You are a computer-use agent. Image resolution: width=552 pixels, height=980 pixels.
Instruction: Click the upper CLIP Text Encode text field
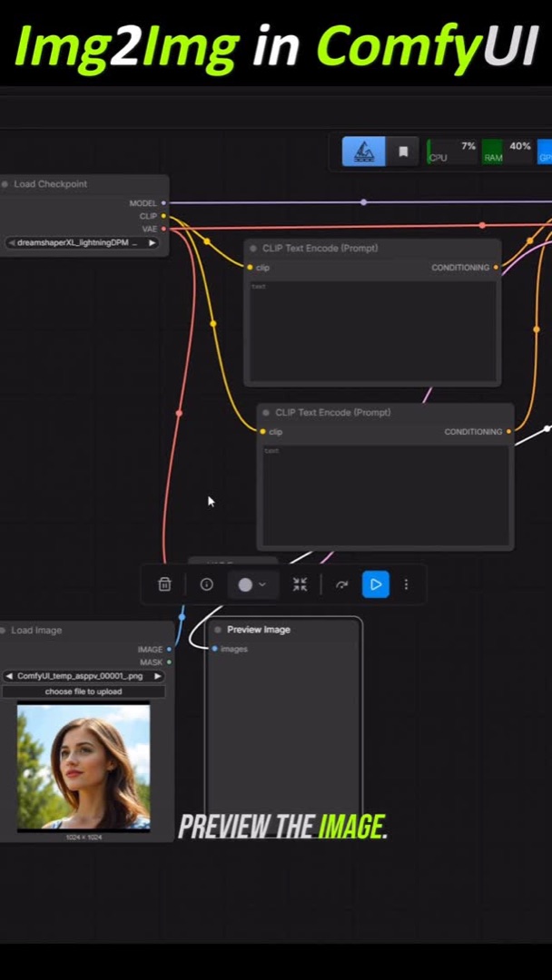coord(372,330)
